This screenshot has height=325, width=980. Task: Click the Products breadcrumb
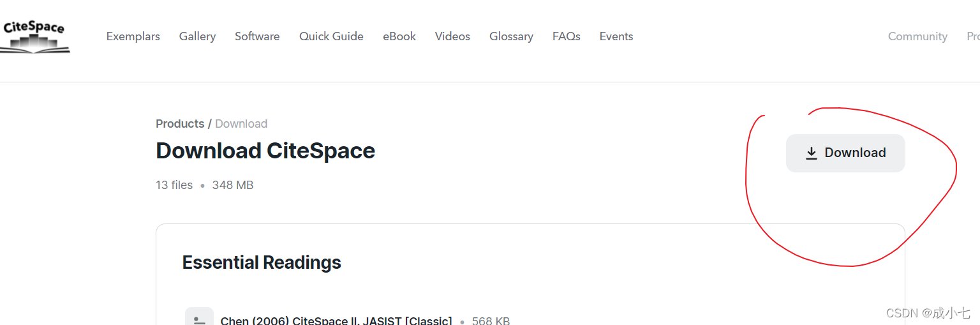click(x=180, y=124)
